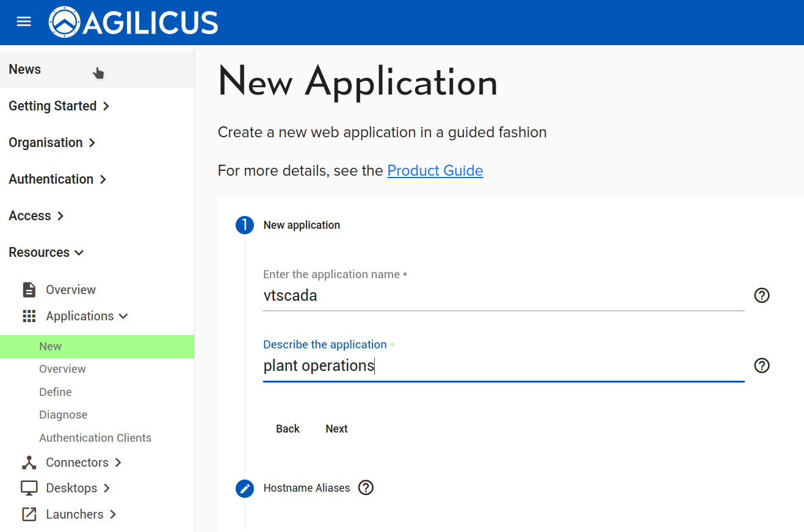Open the Product Guide link
Screen dimensions: 804x532
pyautogui.click(x=435, y=171)
